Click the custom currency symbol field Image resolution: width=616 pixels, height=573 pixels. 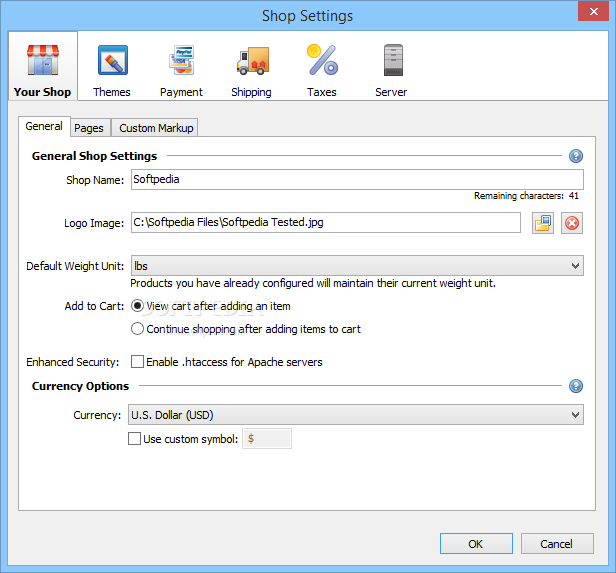click(267, 438)
